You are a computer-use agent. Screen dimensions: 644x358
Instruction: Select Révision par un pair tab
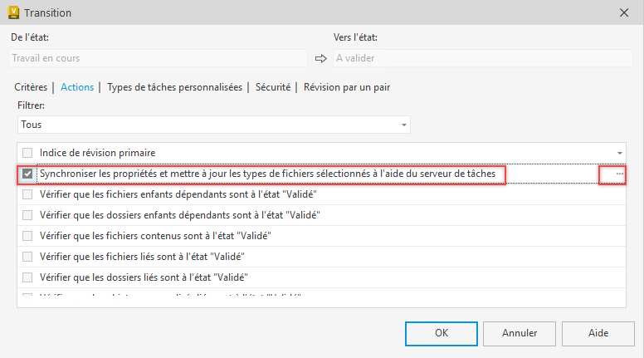(347, 86)
